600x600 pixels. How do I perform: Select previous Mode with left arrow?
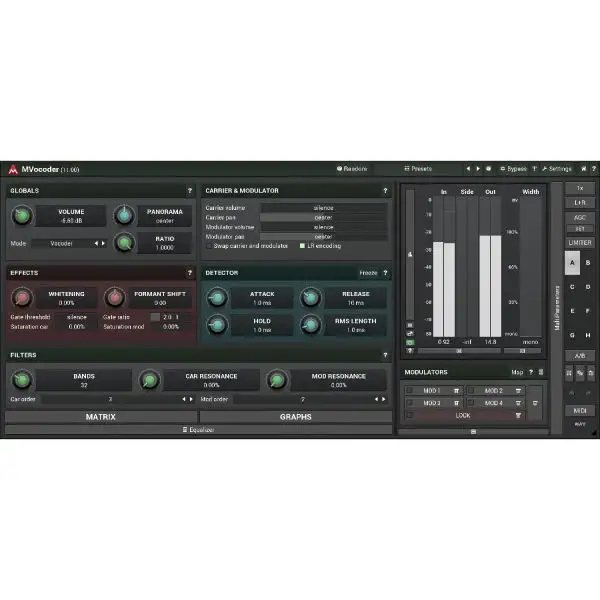pos(96,243)
